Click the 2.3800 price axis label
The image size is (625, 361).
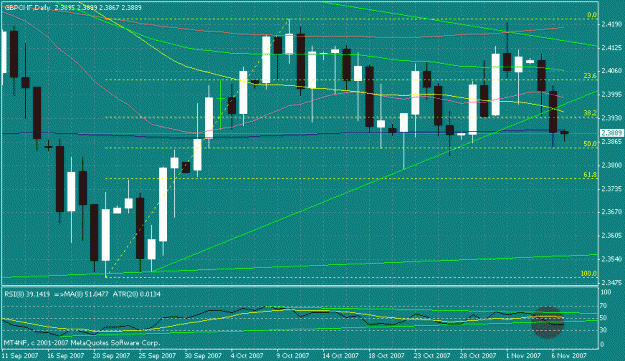pos(612,165)
